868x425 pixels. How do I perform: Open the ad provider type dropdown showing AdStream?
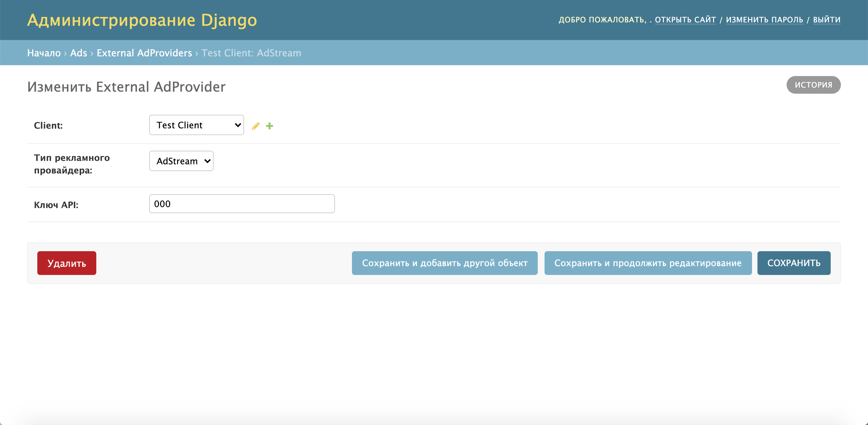coord(181,161)
